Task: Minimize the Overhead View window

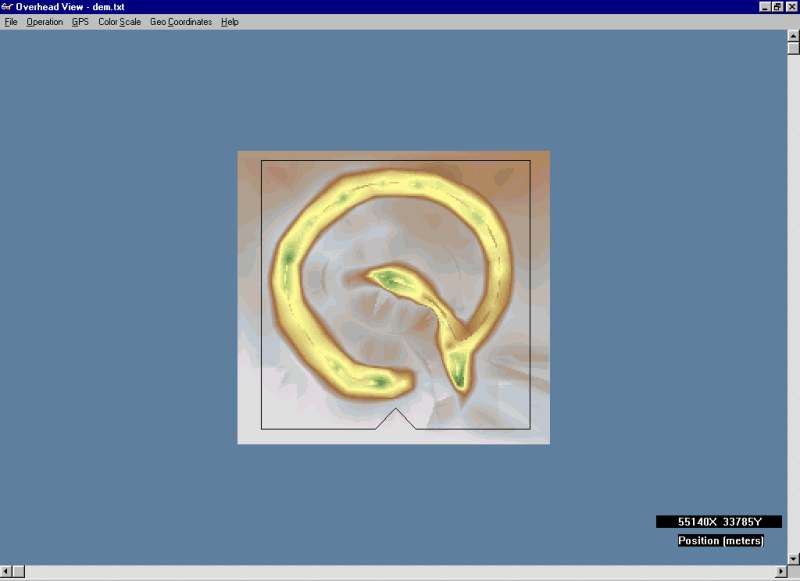Action: 765,7
